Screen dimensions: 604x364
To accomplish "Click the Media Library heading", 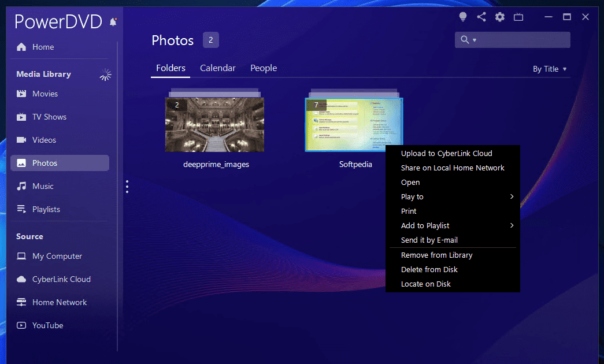I will [x=43, y=74].
